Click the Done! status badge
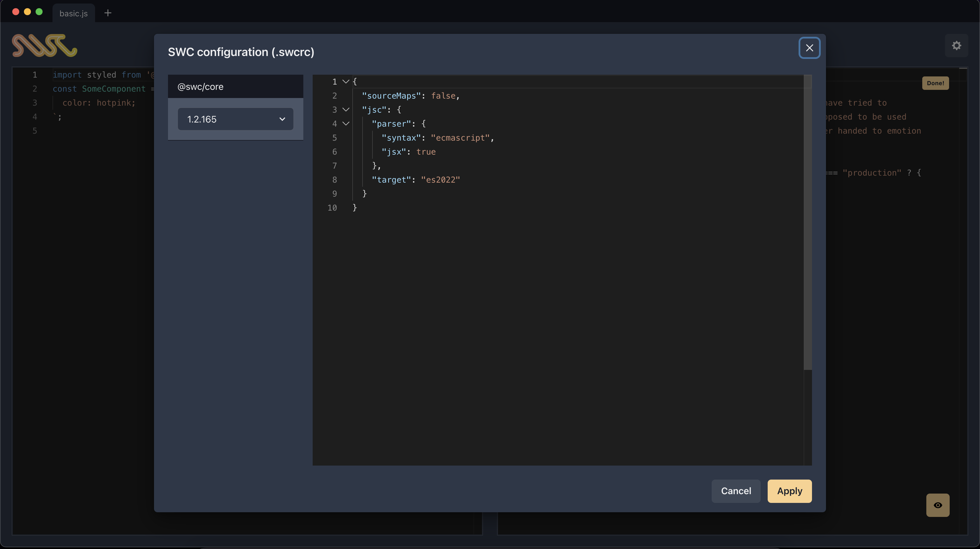Image resolution: width=980 pixels, height=549 pixels. [x=935, y=83]
